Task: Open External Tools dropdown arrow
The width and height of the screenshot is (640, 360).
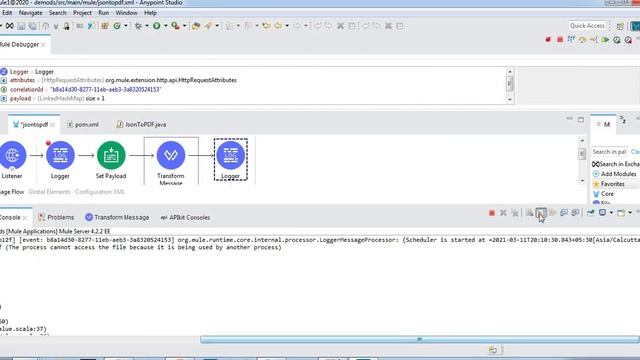Action: tap(184, 26)
